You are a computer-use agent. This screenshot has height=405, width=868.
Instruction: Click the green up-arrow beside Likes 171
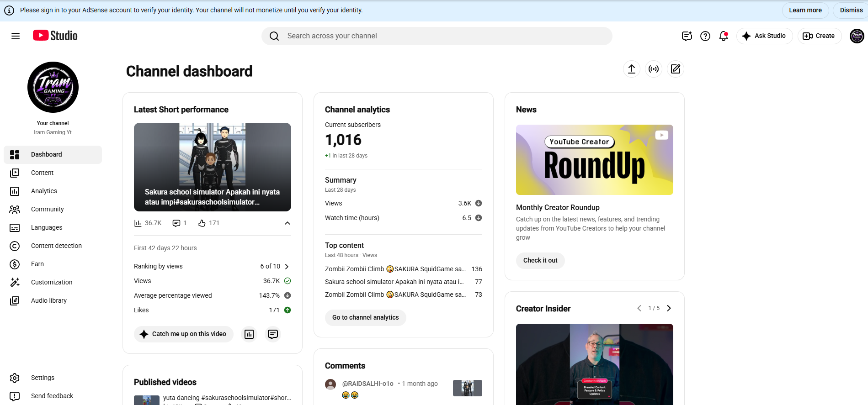point(288,310)
